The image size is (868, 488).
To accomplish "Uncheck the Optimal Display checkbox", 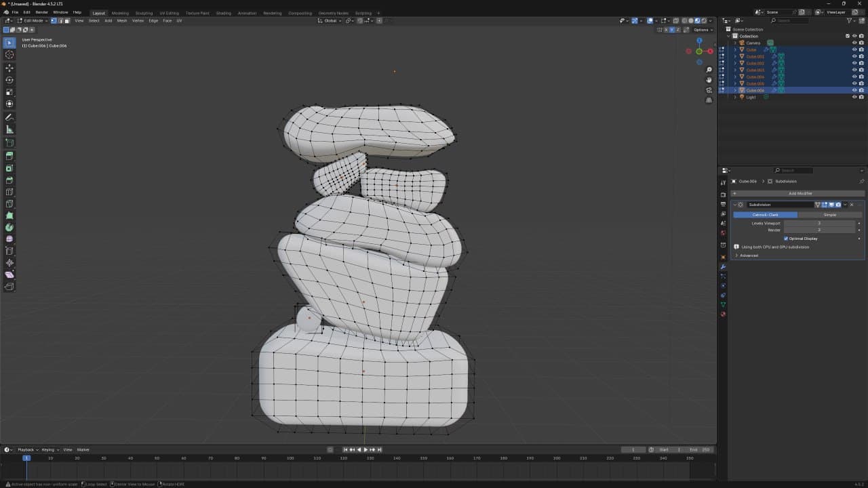I will [786, 239].
